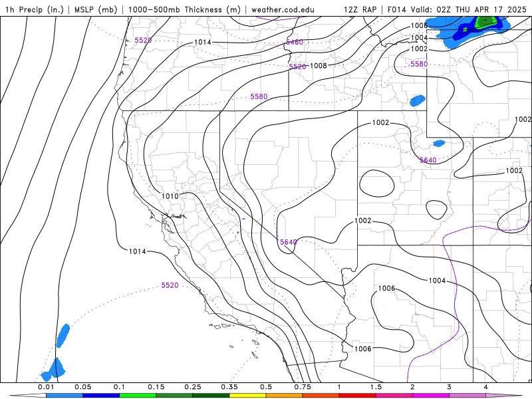Click the 1008 isobar label
532x399 pixels.
click(319, 65)
